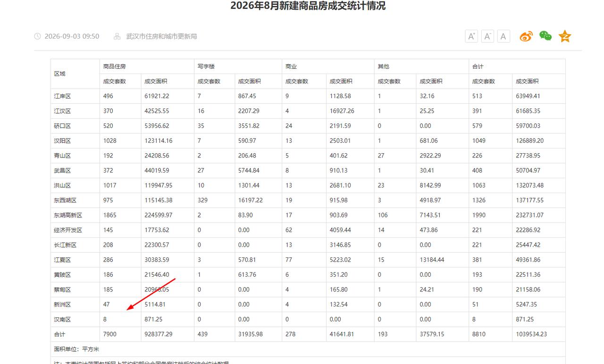This screenshot has width=604, height=364.
Task: Click the 江岸区 row label
Action: (x=62, y=96)
